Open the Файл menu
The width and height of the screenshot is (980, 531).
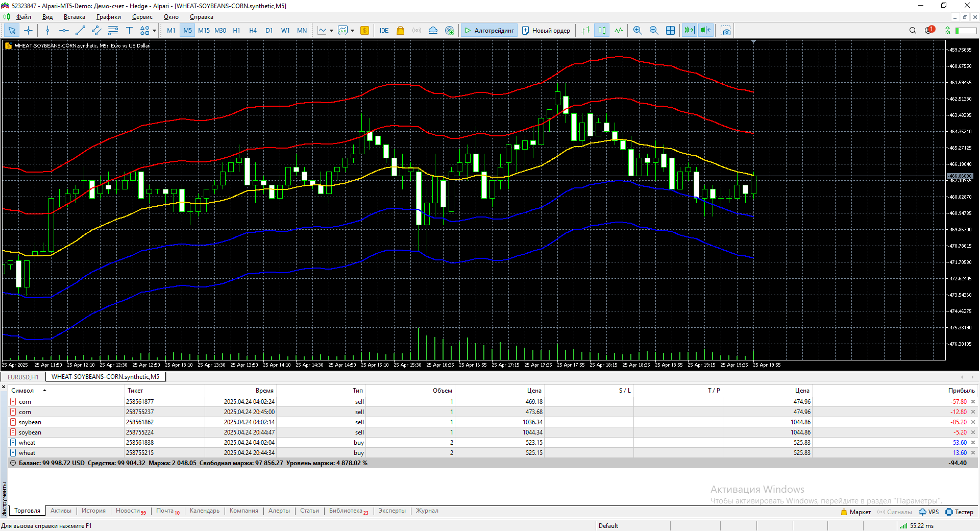pos(23,17)
